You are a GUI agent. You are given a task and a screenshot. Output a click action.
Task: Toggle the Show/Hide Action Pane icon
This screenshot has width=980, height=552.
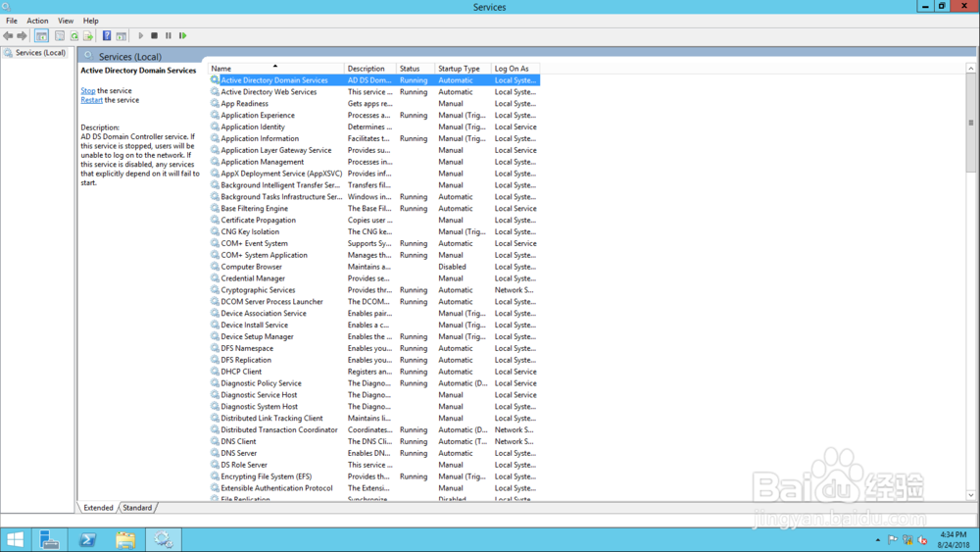(122, 35)
